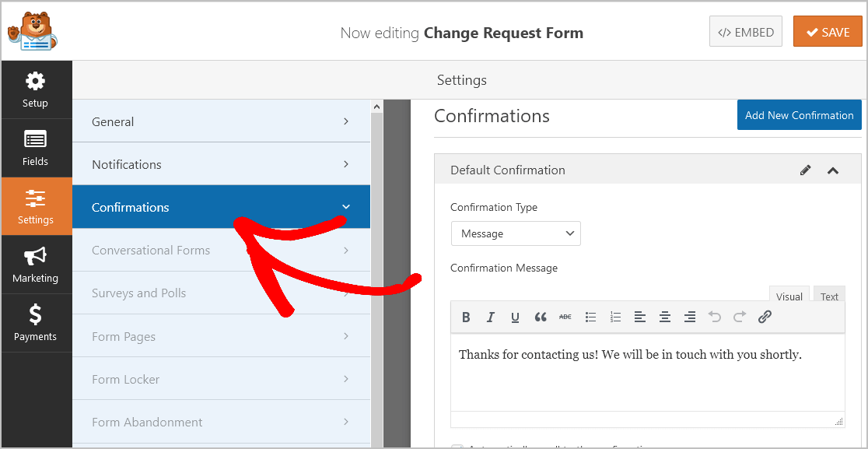
Task: Open the Payments dollar panel
Action: pos(36,323)
